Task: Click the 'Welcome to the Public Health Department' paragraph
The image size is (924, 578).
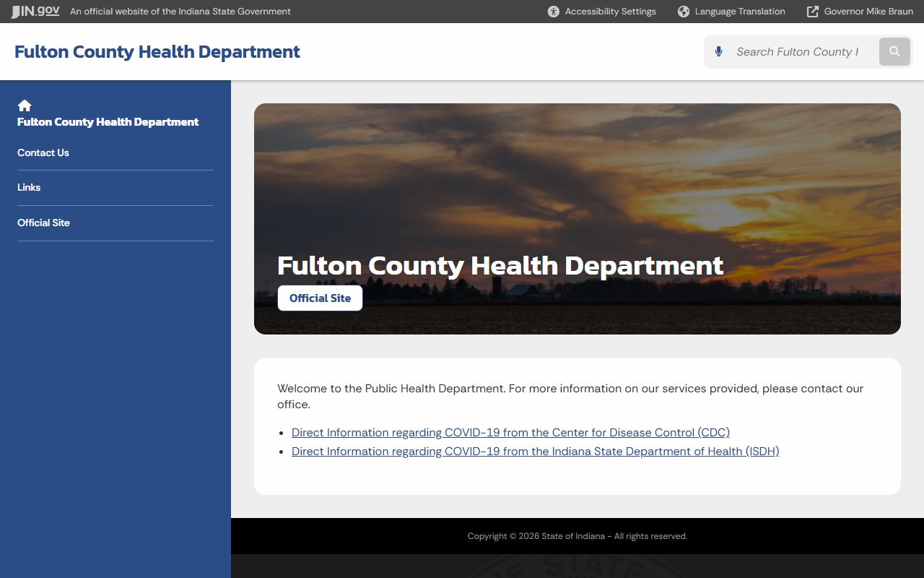Action: (x=570, y=397)
